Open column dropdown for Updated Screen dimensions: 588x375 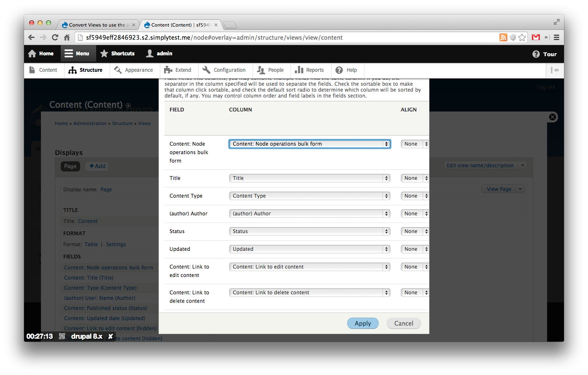click(x=310, y=249)
